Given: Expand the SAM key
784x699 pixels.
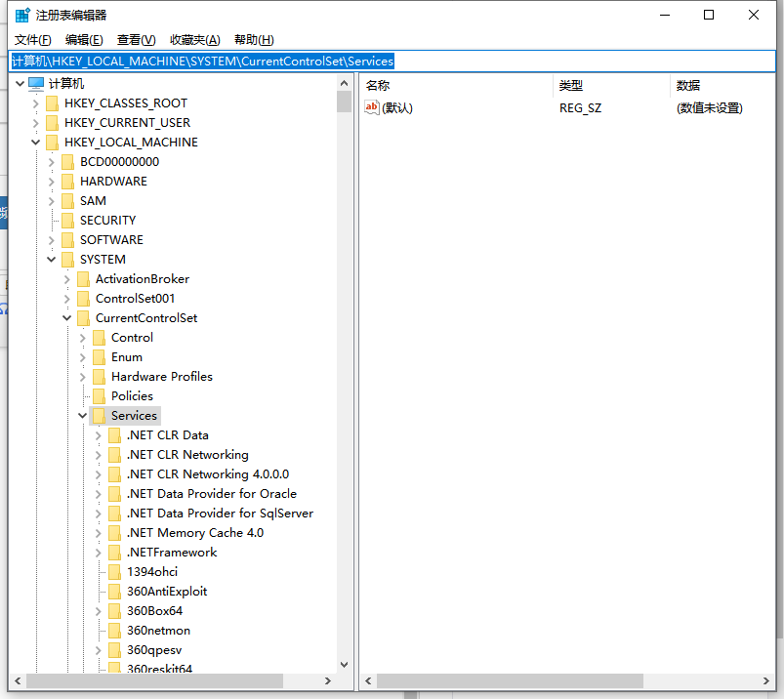Looking at the screenshot, I should [x=51, y=201].
